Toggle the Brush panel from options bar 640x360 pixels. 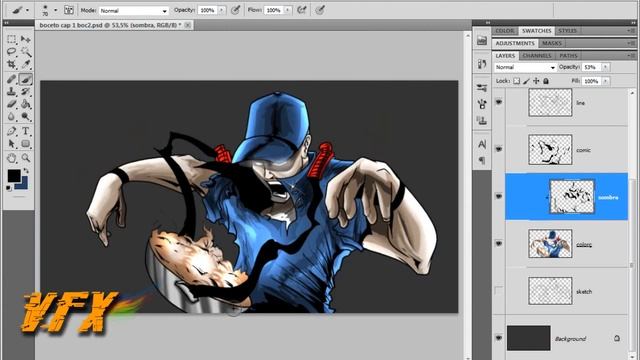(x=69, y=10)
